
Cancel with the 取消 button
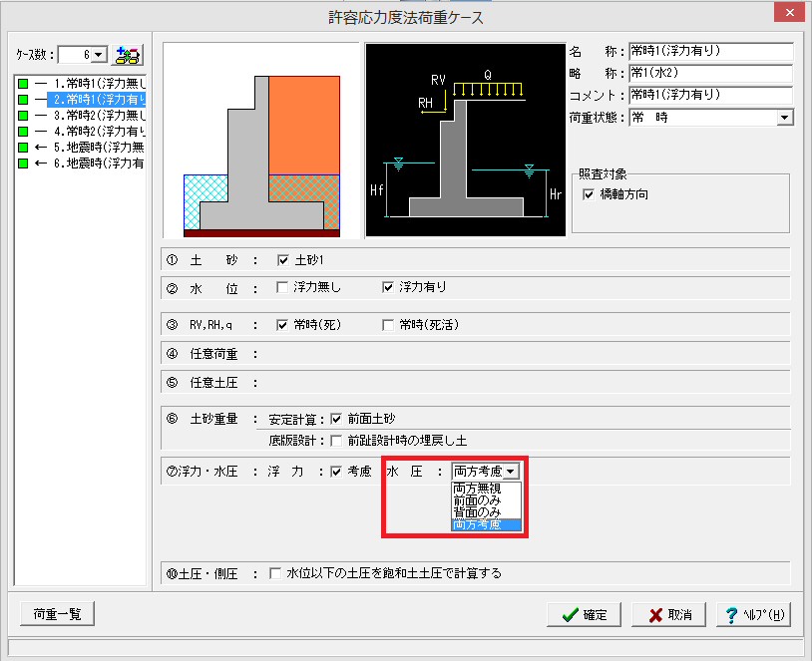(x=669, y=615)
